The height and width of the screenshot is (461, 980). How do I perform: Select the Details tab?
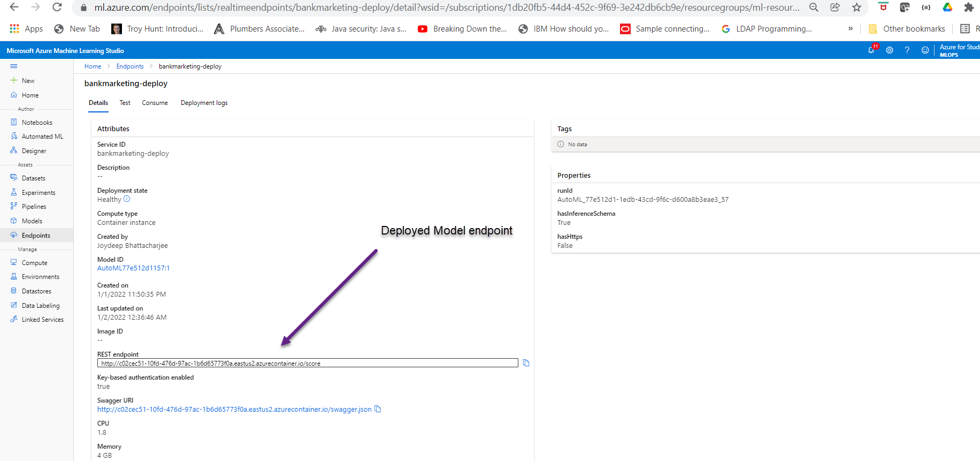click(98, 103)
